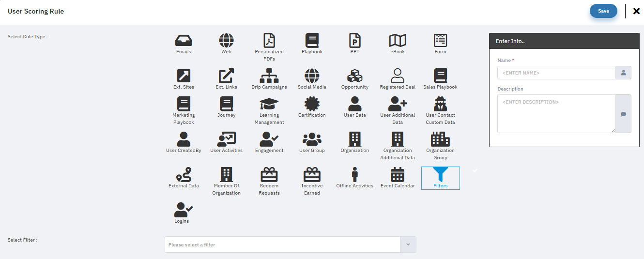Pick the User Group icon

click(x=312, y=139)
